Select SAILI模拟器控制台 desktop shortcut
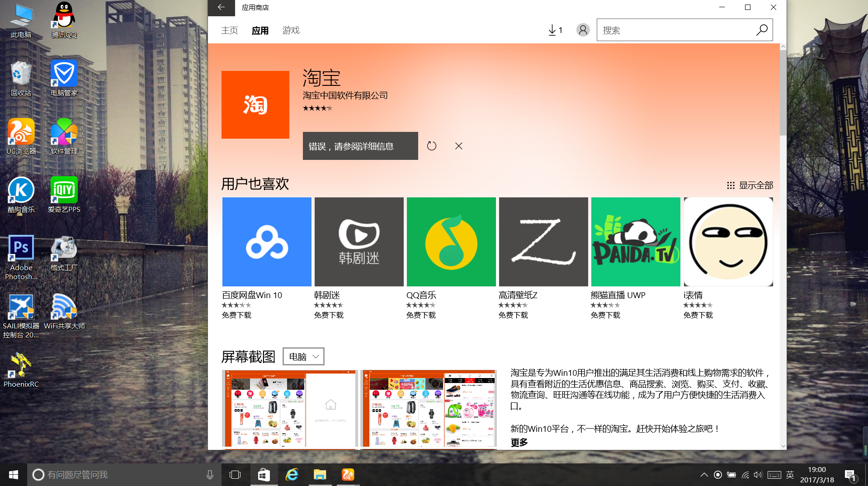The width and height of the screenshot is (868, 486). [x=21, y=316]
